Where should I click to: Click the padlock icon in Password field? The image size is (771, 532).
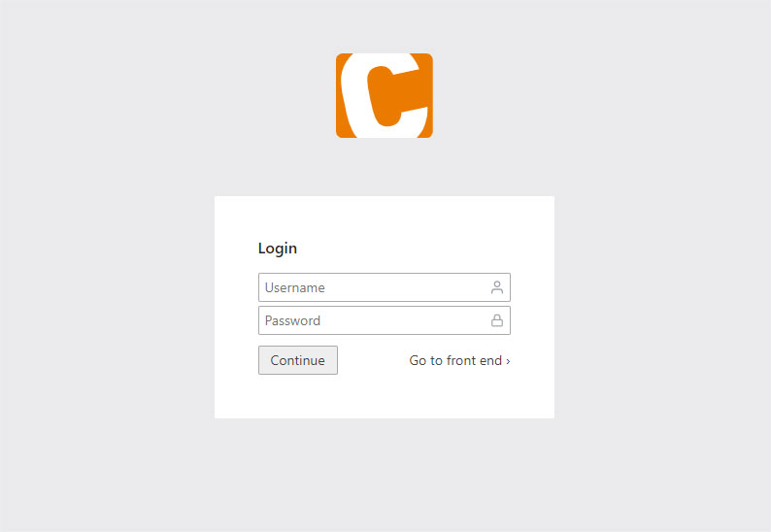(496, 320)
